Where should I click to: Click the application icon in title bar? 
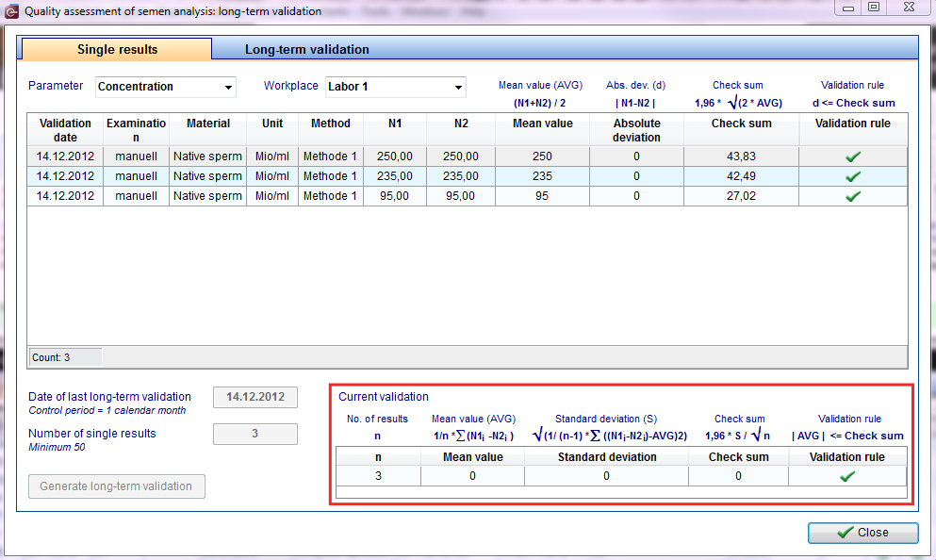pyautogui.click(x=12, y=11)
